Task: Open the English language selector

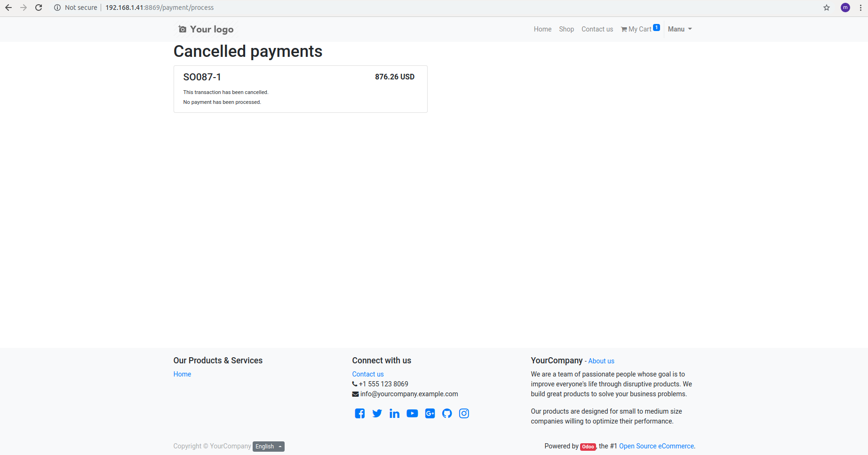Action: pyautogui.click(x=268, y=447)
